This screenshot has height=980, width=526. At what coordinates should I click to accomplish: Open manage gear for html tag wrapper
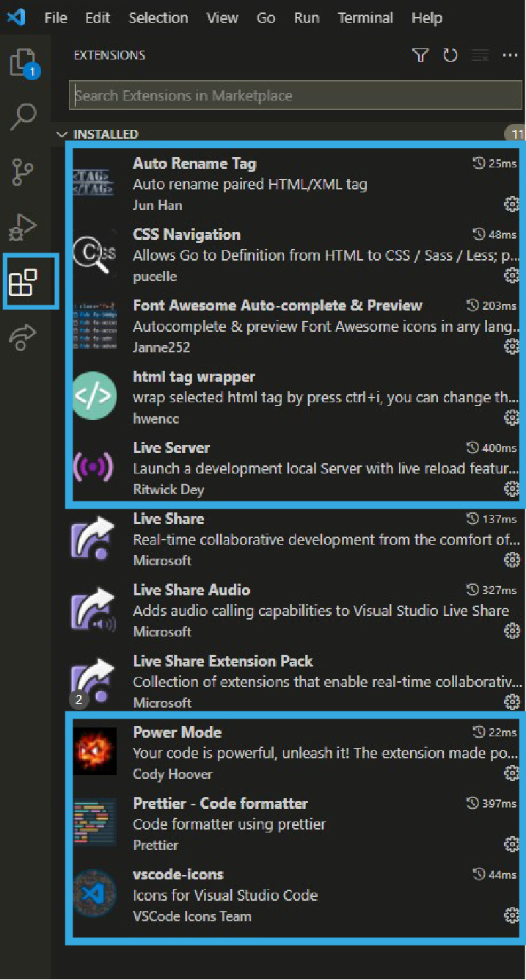tap(512, 418)
